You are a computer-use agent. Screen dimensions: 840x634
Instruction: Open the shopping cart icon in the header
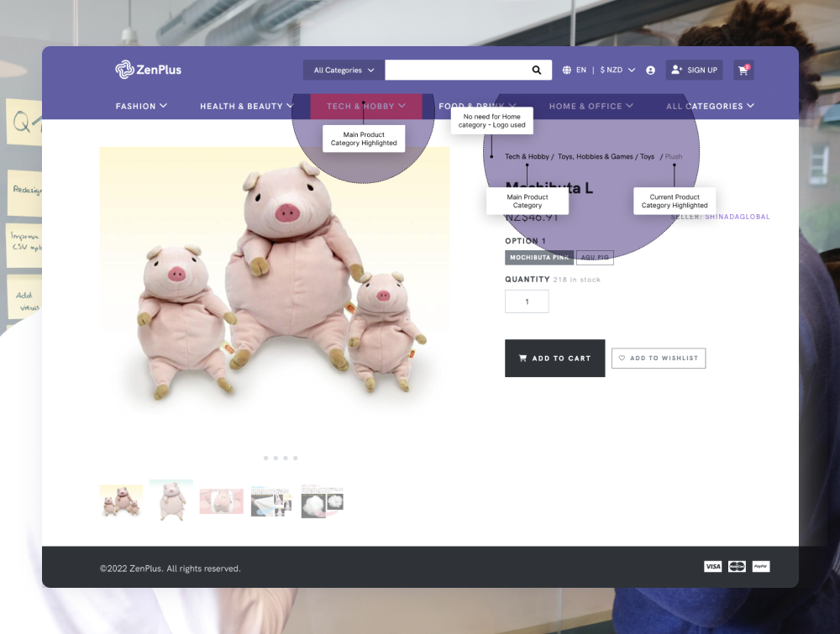(x=743, y=71)
